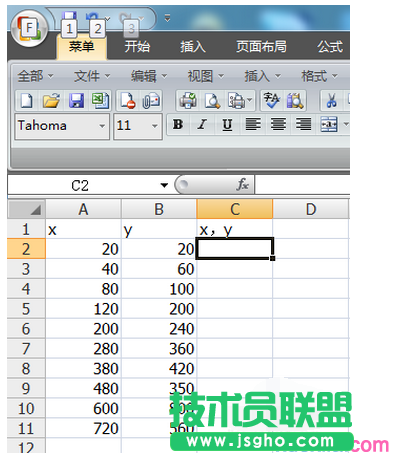
Task: Toggle underline formatting
Action: pyautogui.click(x=227, y=125)
